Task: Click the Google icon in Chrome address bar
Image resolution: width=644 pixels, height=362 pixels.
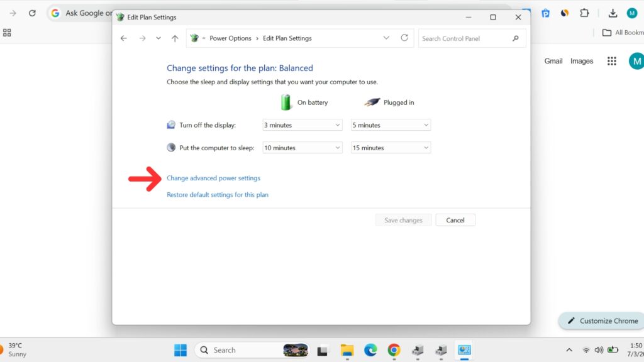Action: tap(55, 13)
